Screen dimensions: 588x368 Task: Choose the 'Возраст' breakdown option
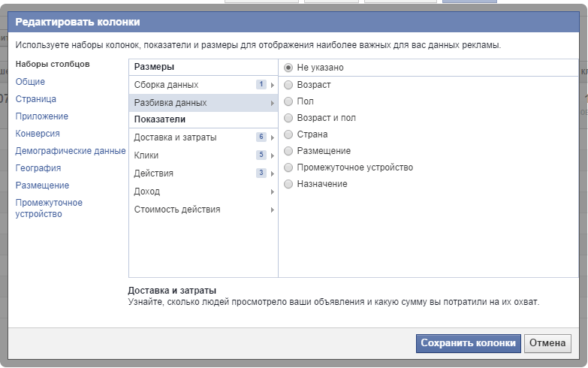(288, 85)
